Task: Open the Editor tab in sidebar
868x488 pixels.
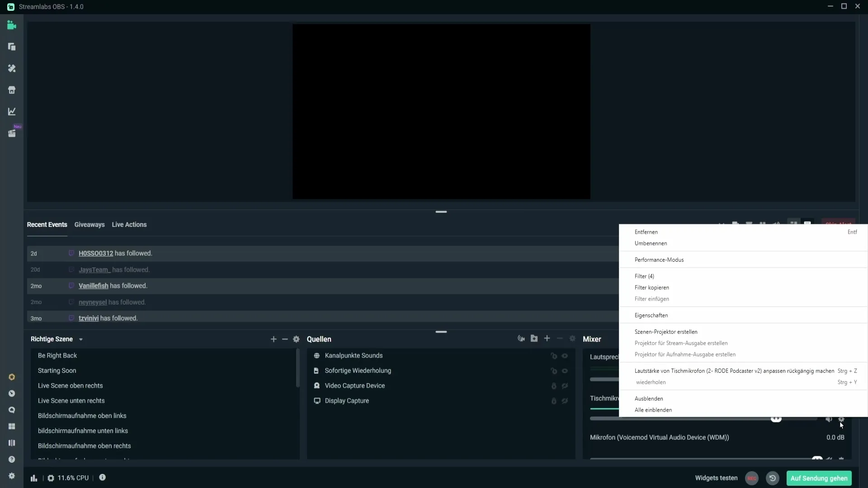Action: (x=12, y=25)
